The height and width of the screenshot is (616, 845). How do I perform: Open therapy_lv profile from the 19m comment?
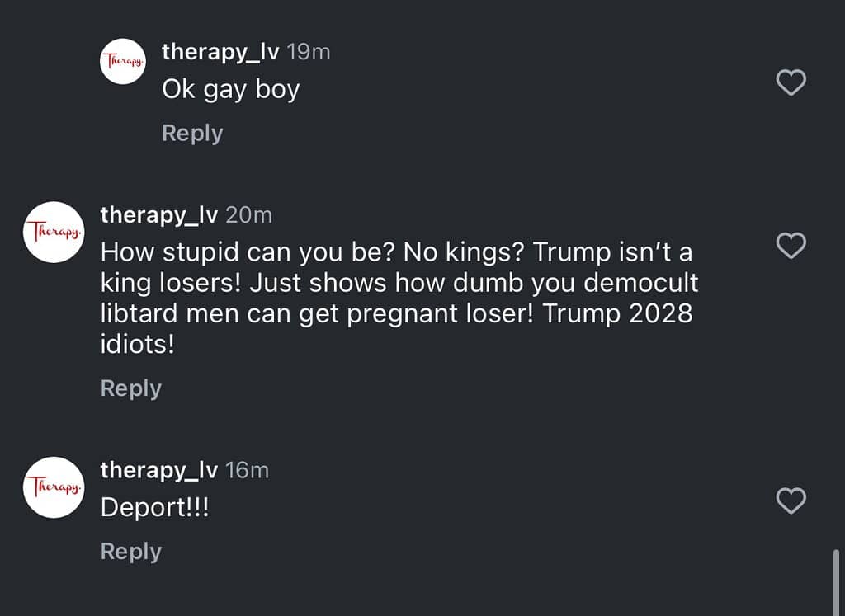pyautogui.click(x=220, y=52)
